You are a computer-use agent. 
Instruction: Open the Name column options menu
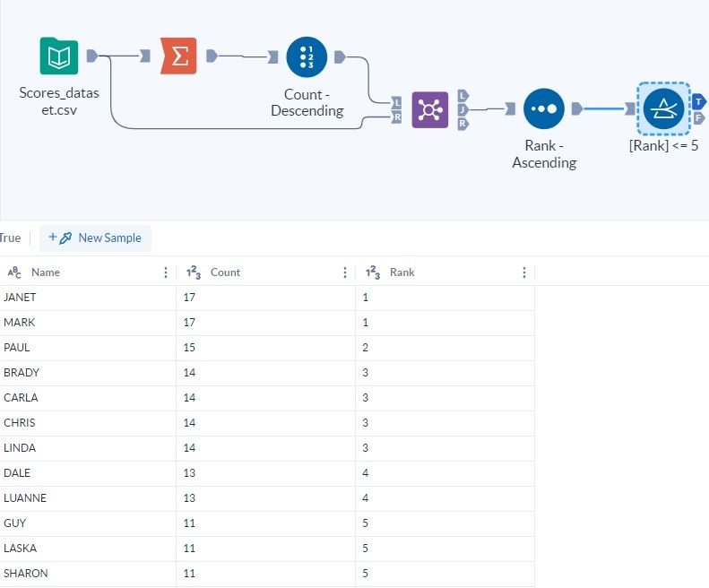tap(165, 272)
